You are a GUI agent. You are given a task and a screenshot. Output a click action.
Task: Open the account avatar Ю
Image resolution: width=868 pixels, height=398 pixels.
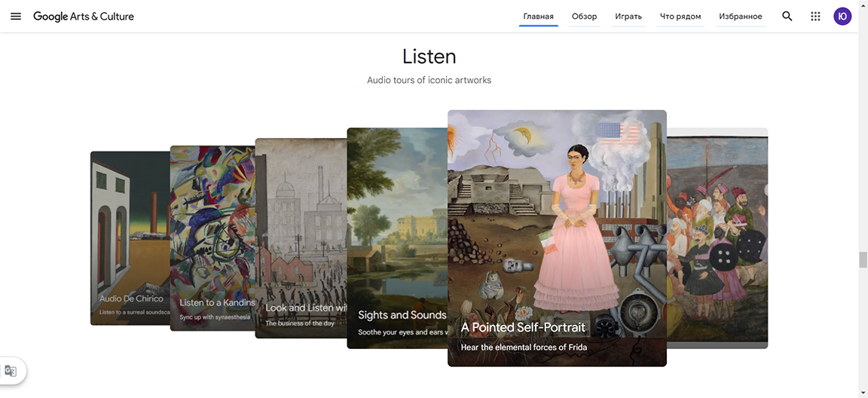pyautogui.click(x=842, y=16)
